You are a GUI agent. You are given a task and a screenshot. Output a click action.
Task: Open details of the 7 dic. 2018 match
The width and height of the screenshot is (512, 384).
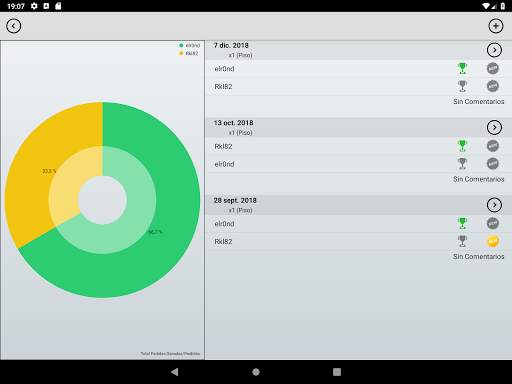click(x=494, y=50)
